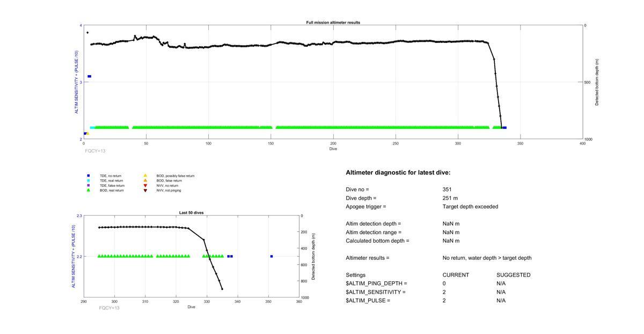Click the Last 50 dives 'Detected bottom depth (m)' axis label
Image resolution: width=644 pixels, height=334 pixels.
[x=313, y=257]
